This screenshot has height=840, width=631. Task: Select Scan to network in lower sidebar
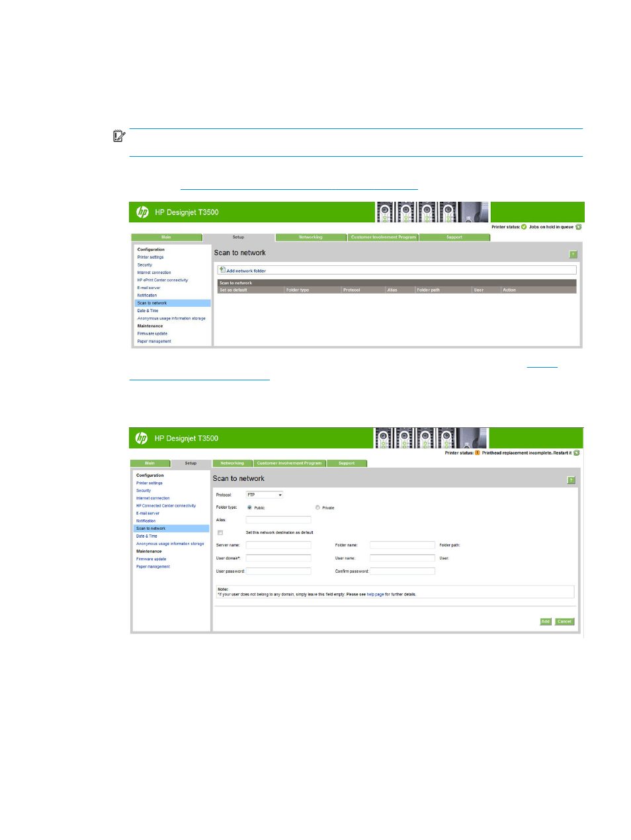click(171, 528)
